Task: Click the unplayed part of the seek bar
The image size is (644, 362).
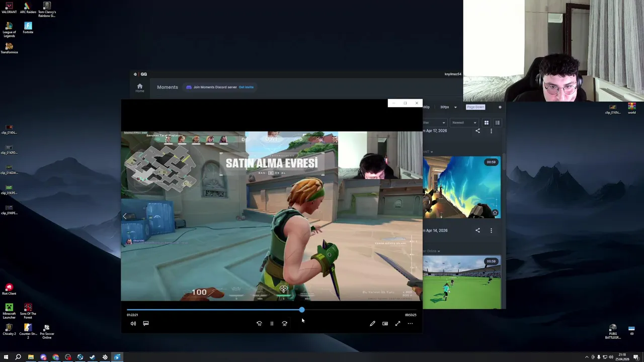Action: click(x=360, y=310)
